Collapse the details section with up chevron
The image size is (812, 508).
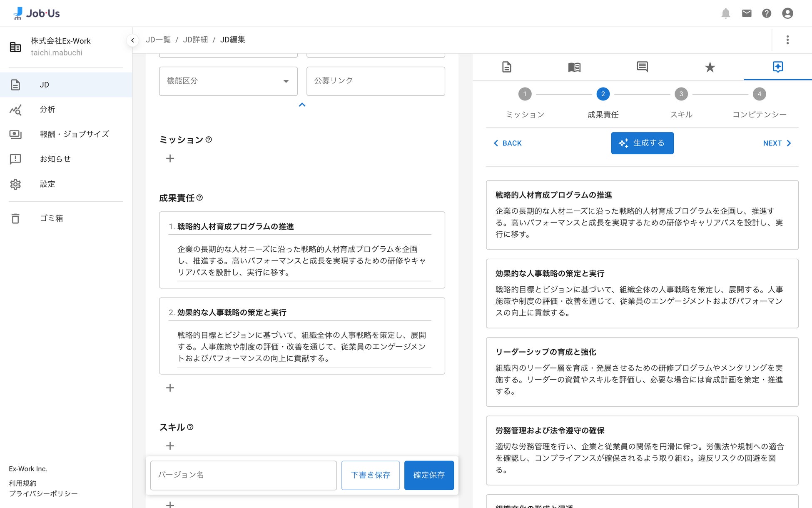click(x=302, y=105)
